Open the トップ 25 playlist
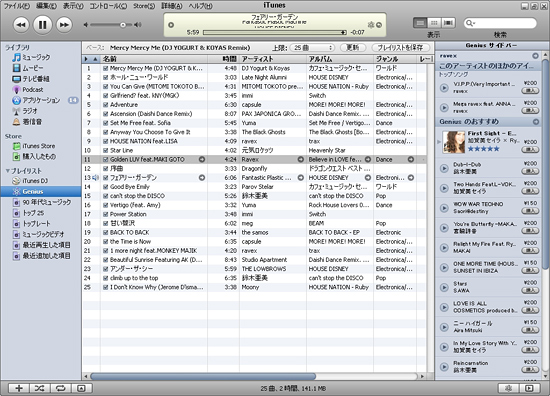The width and height of the screenshot is (550, 396). tap(28, 213)
